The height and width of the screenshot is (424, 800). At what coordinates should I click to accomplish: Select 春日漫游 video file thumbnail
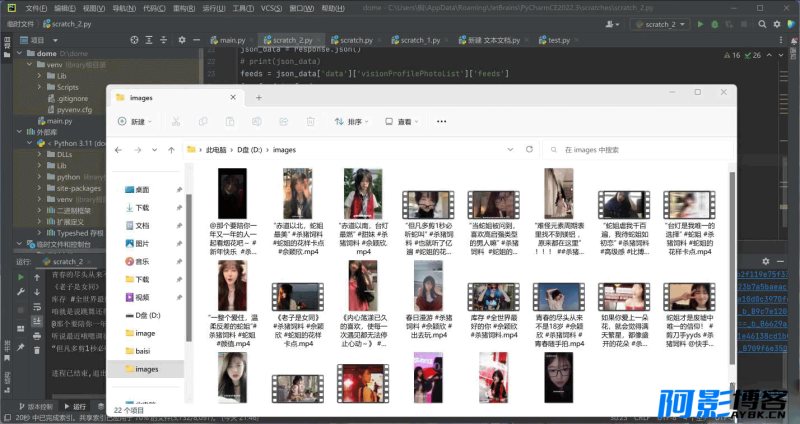pyautogui.click(x=428, y=285)
